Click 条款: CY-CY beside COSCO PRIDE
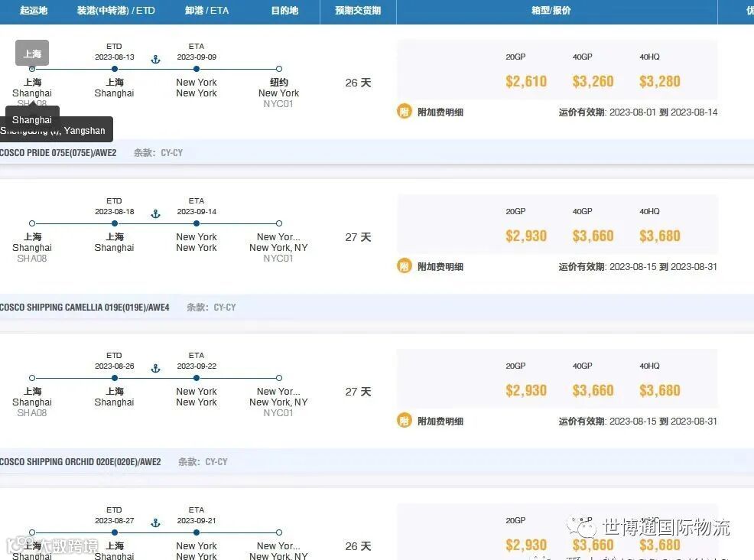 pyautogui.click(x=158, y=153)
